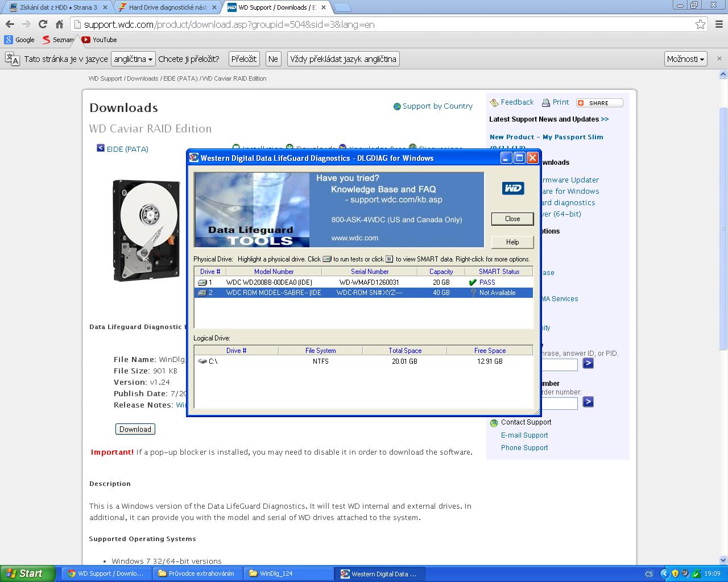This screenshot has width=728, height=582.
Task: Click the translate icon in translation bar
Action: 12,59
